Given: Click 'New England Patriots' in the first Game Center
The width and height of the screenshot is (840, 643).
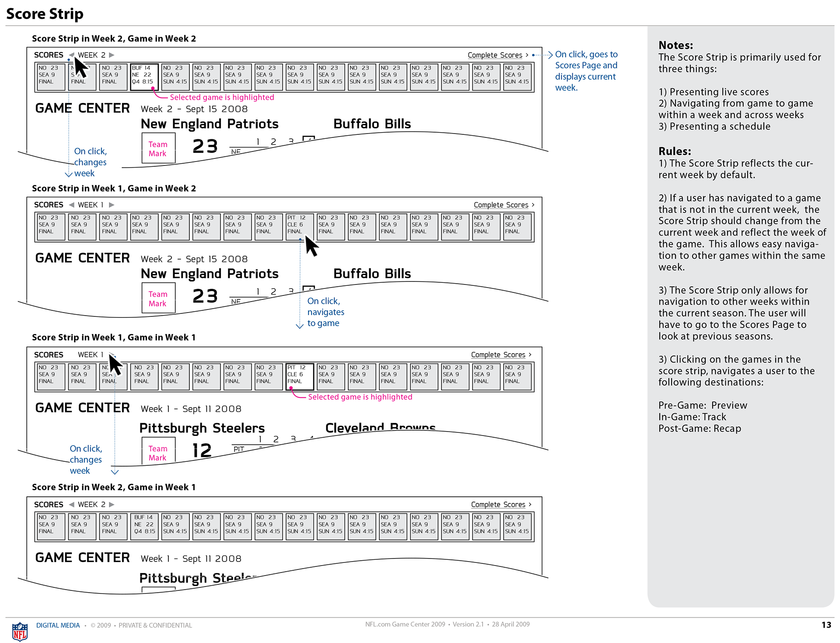Looking at the screenshot, I should pyautogui.click(x=210, y=124).
